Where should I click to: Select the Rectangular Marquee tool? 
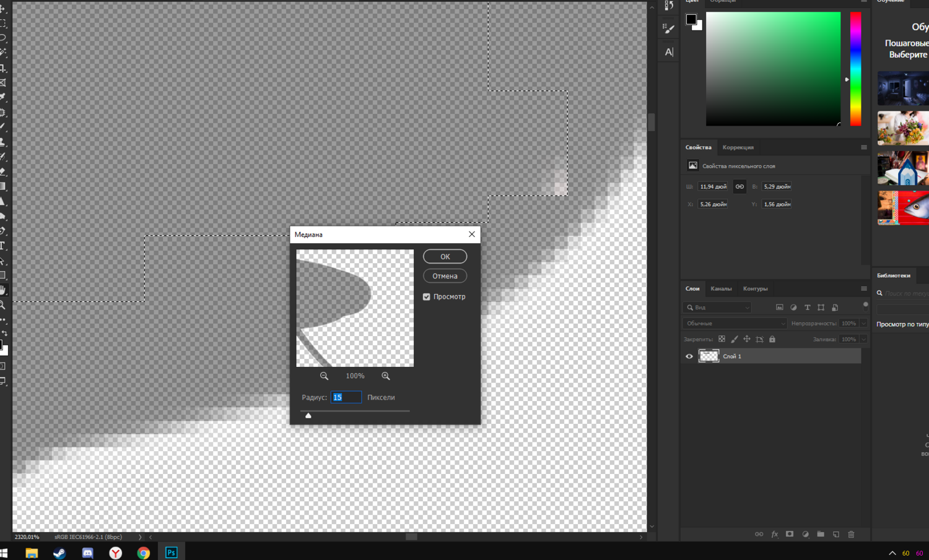tap(3, 23)
